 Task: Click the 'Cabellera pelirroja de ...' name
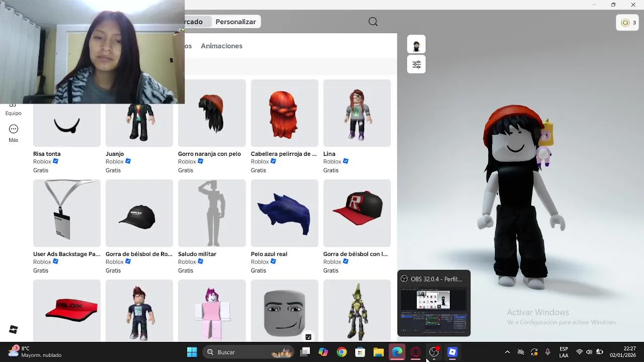284,154
